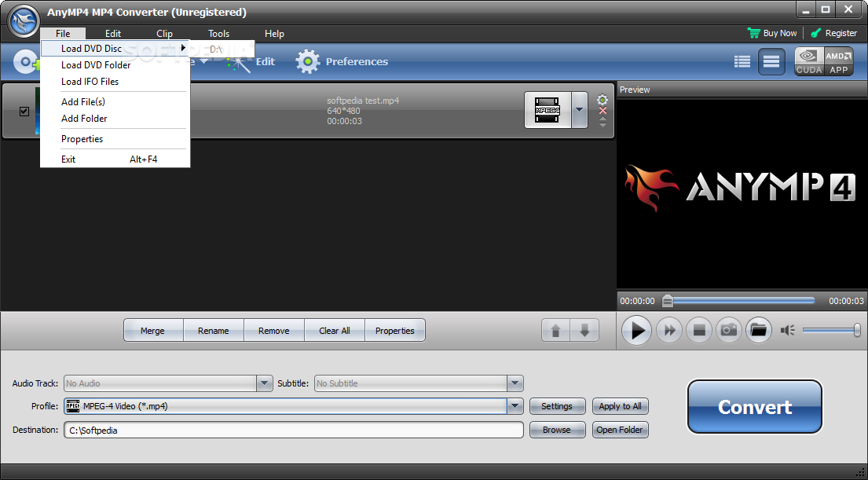The image size is (868, 480).
Task: Toggle AMD APP acceleration icon
Action: click(x=838, y=61)
